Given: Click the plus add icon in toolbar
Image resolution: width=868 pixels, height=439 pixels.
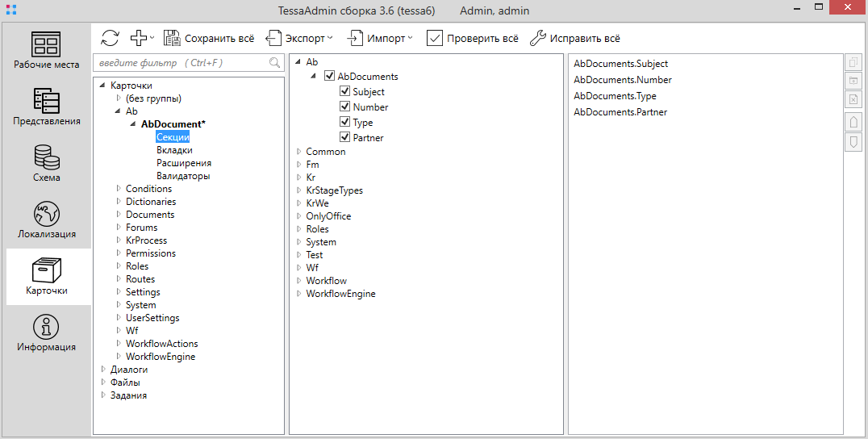Looking at the screenshot, I should point(139,38).
